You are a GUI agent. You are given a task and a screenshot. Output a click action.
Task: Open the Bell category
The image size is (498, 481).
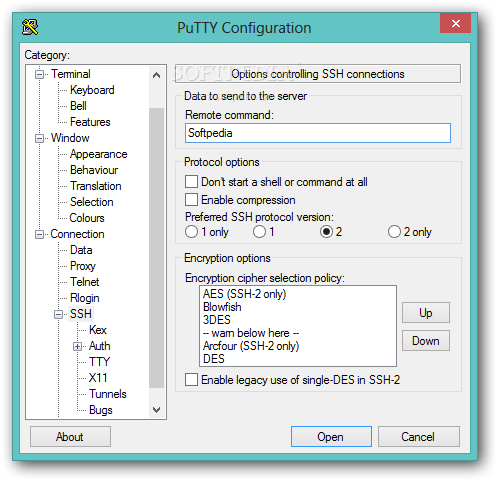click(x=78, y=106)
